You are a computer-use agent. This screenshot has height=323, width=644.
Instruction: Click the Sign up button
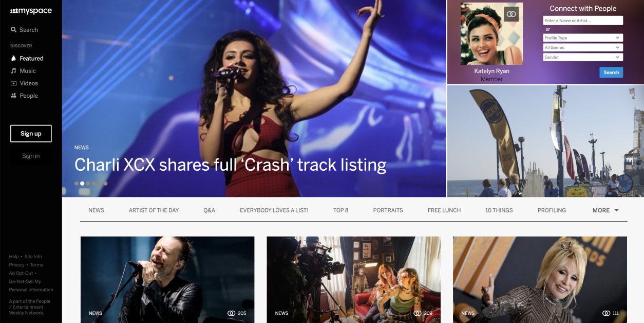(31, 134)
